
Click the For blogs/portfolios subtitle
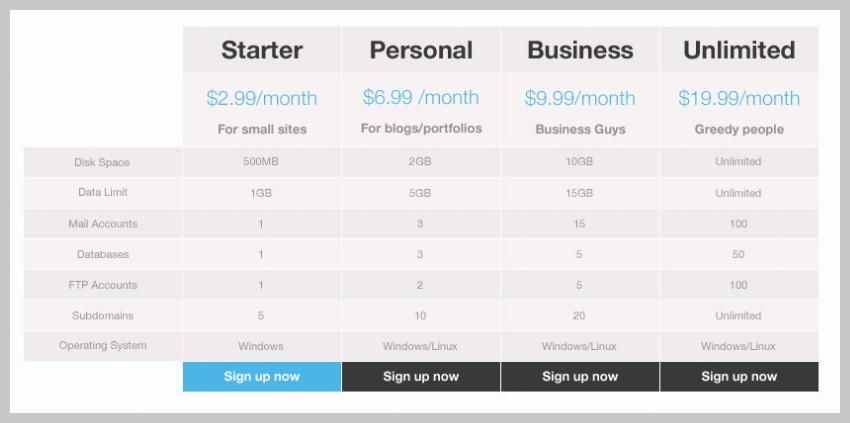pos(421,129)
